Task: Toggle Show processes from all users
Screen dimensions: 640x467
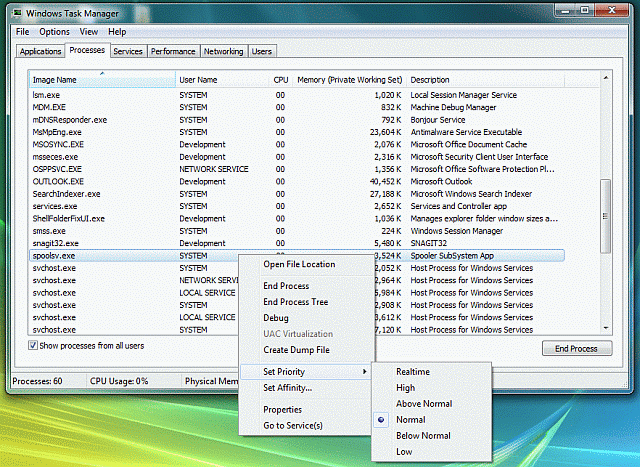Action: tap(34, 345)
